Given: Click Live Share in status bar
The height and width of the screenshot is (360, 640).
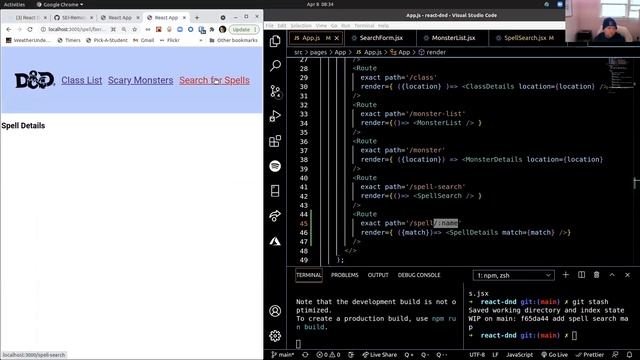Looking at the screenshot, I should 380,355.
